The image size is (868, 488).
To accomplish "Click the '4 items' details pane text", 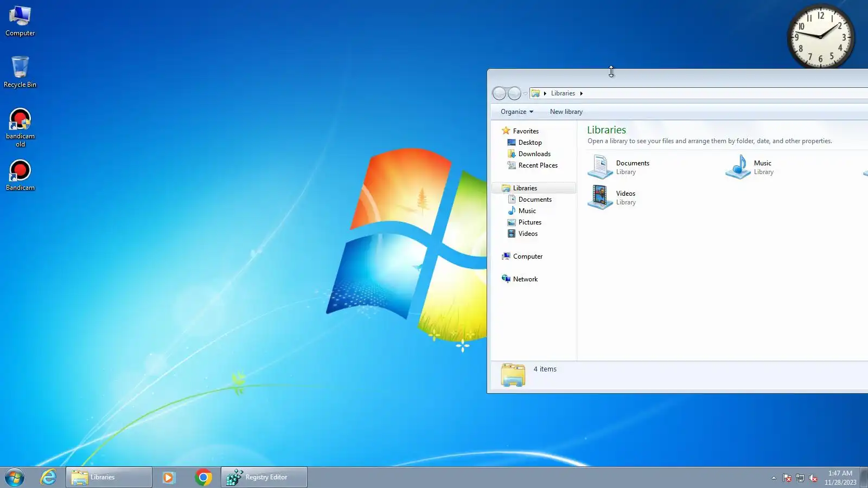I will point(545,369).
